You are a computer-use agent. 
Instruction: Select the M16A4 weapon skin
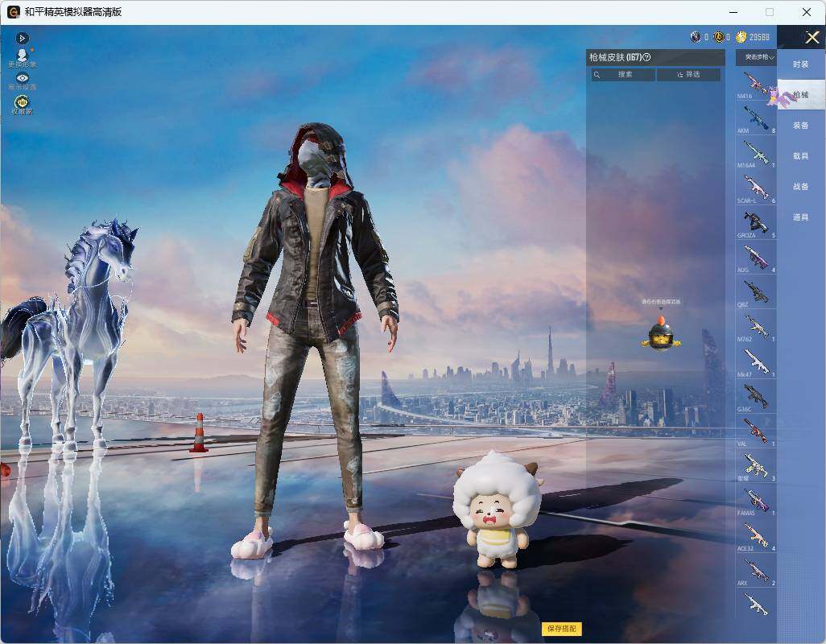coord(756,153)
